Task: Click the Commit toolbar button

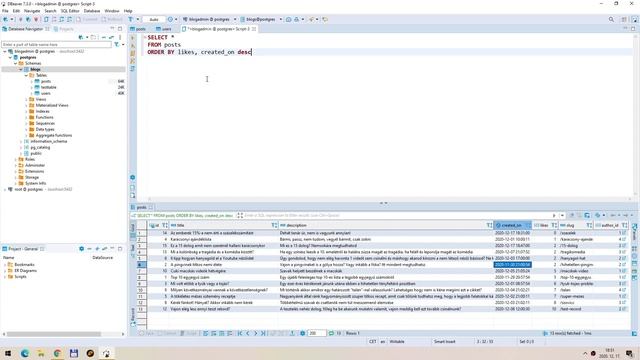Action: click(x=87, y=19)
